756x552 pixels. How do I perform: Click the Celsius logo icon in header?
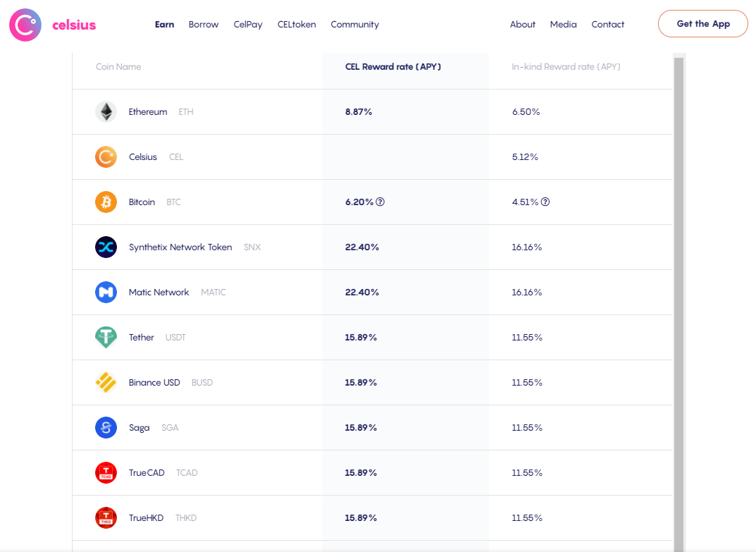click(x=25, y=25)
